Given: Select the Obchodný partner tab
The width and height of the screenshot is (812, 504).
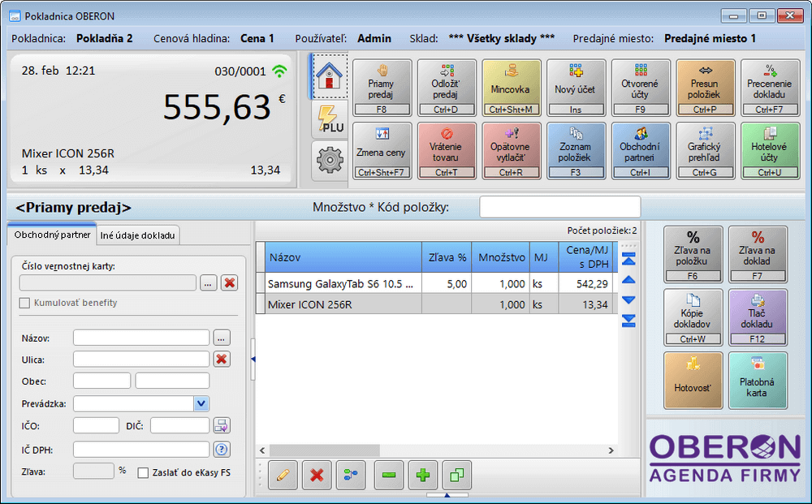Looking at the screenshot, I should pos(52,235).
